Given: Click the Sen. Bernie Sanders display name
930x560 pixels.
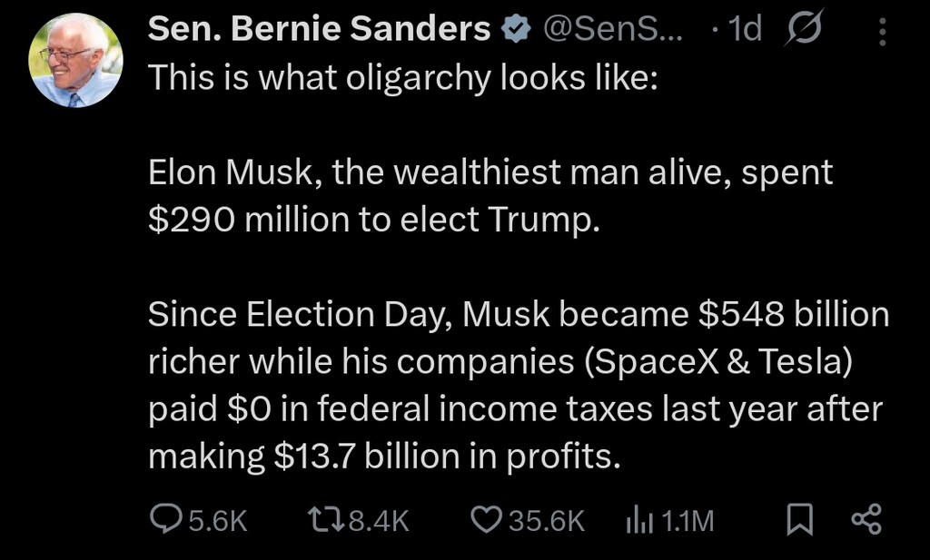Looking at the screenshot, I should pos(319,30).
